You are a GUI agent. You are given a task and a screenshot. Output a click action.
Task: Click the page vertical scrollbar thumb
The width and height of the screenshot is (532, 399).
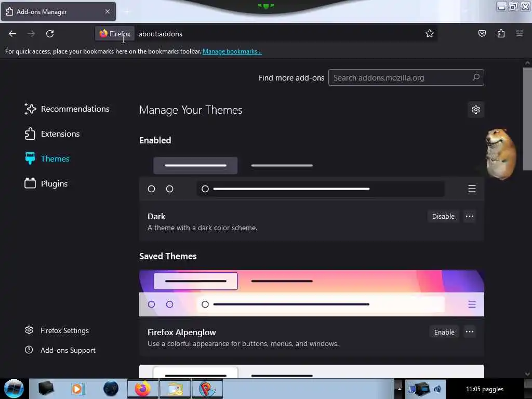tap(527, 119)
